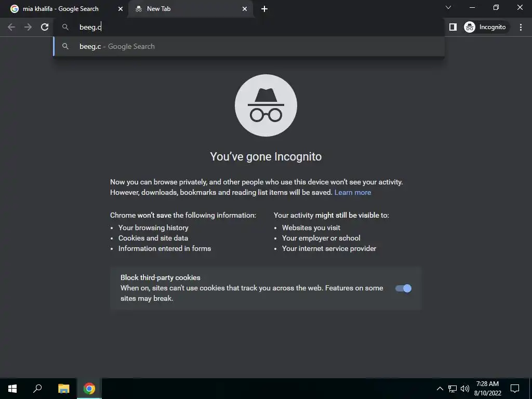
Task: Close the Google Search tab
Action: click(121, 9)
